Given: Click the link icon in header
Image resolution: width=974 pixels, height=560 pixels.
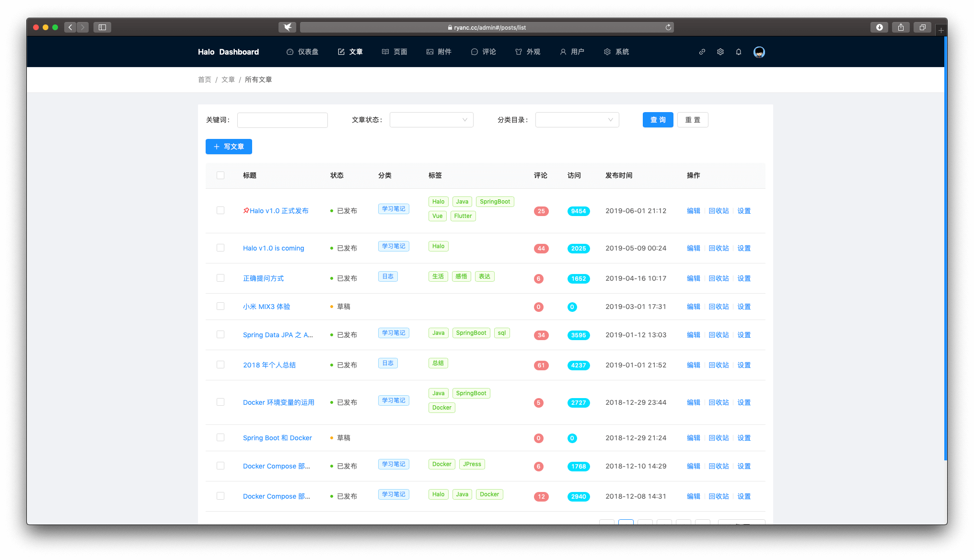Looking at the screenshot, I should click(702, 52).
